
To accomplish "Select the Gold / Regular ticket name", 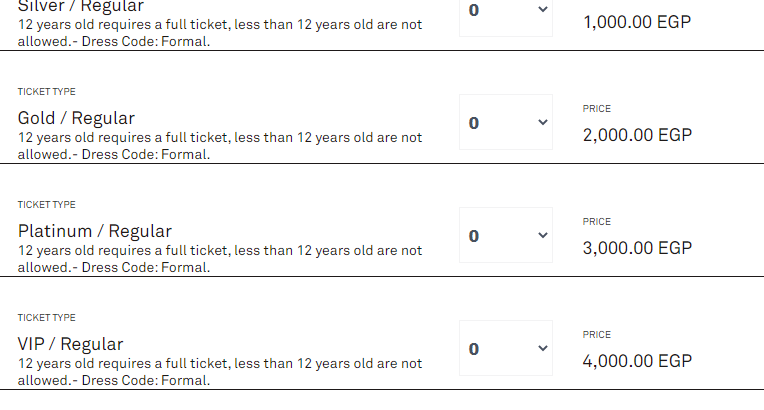I will [76, 118].
